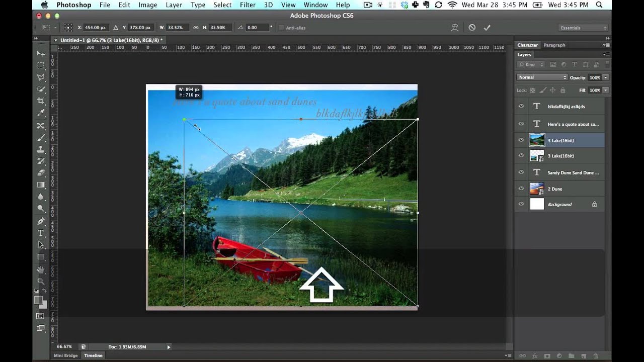Viewport: 644px width, 362px height.
Task: Select the Crop tool
Action: (41, 101)
